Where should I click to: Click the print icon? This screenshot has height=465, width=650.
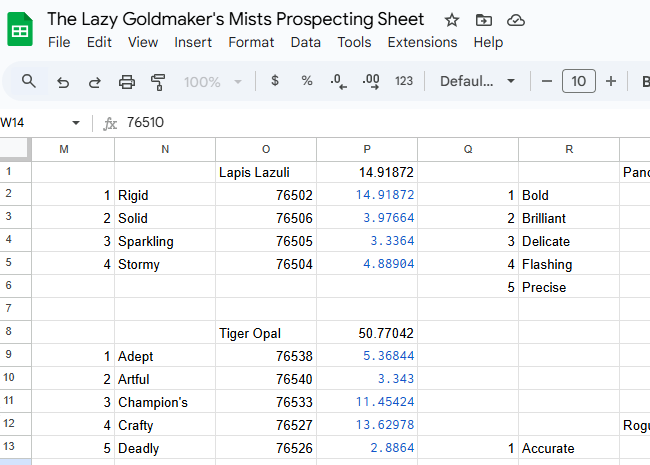click(x=127, y=82)
